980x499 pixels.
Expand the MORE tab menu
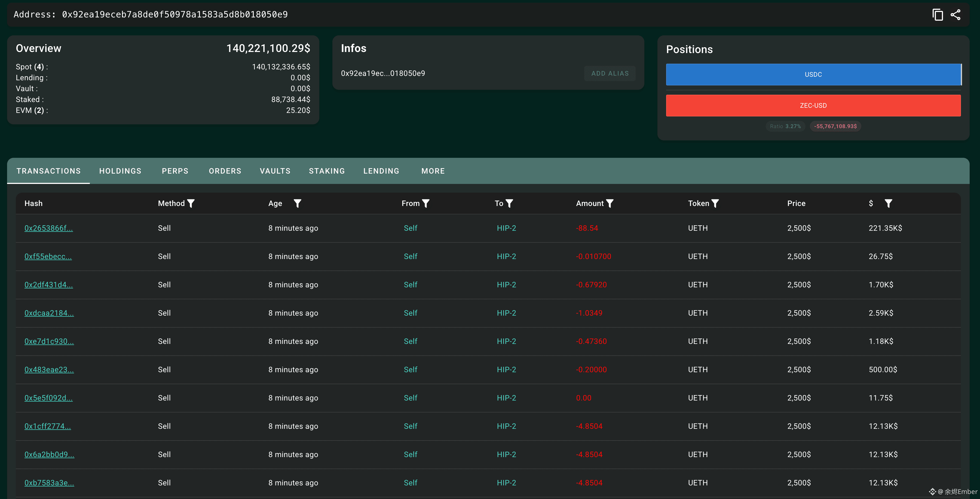tap(433, 171)
